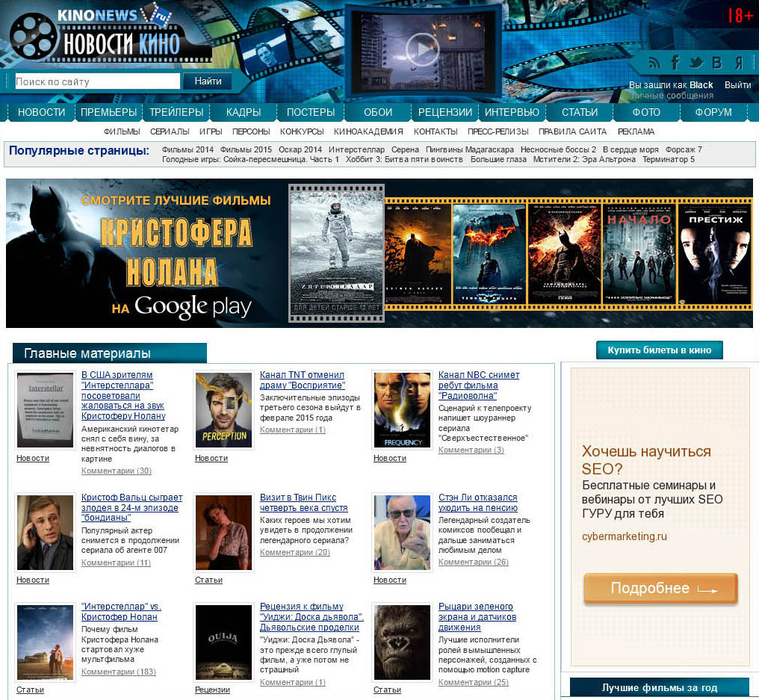
Task: Open Кристоф Вальц сыграет злодея article
Action: tap(131, 508)
